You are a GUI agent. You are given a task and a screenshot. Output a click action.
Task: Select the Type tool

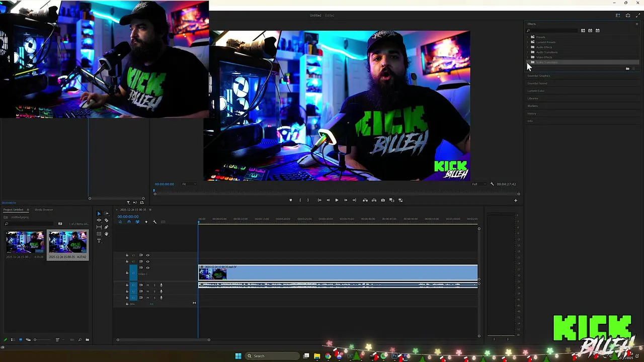click(99, 241)
